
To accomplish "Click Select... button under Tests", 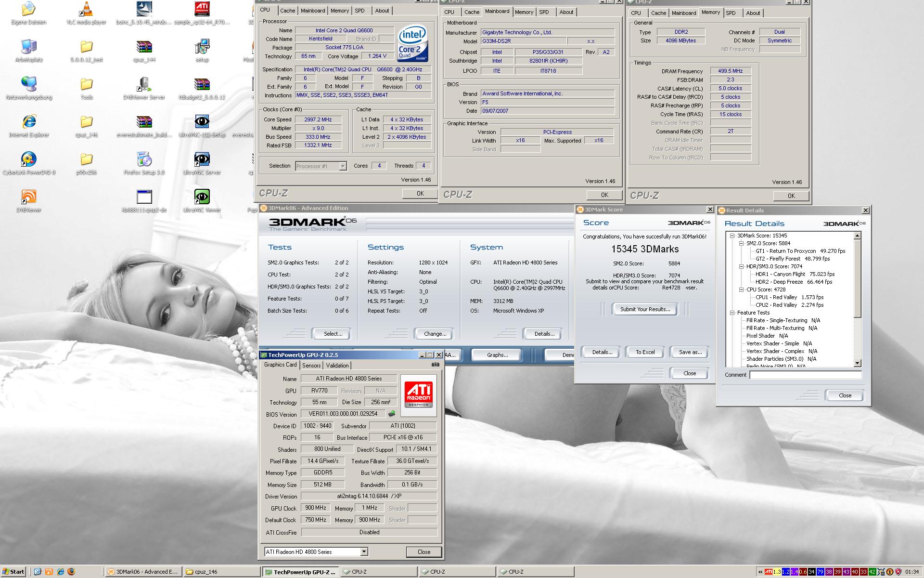I will [333, 334].
